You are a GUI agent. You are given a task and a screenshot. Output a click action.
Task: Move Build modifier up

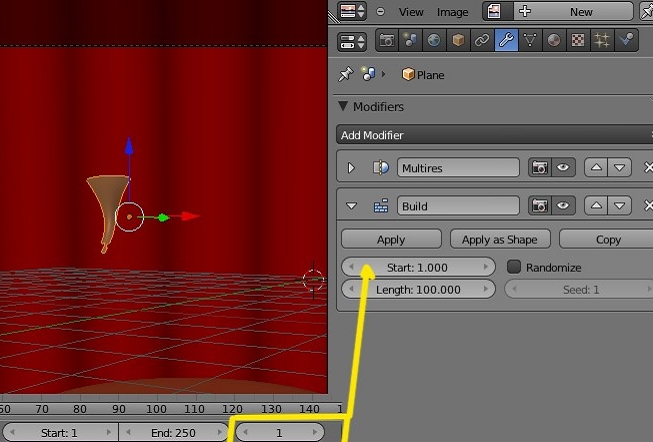[596, 206]
